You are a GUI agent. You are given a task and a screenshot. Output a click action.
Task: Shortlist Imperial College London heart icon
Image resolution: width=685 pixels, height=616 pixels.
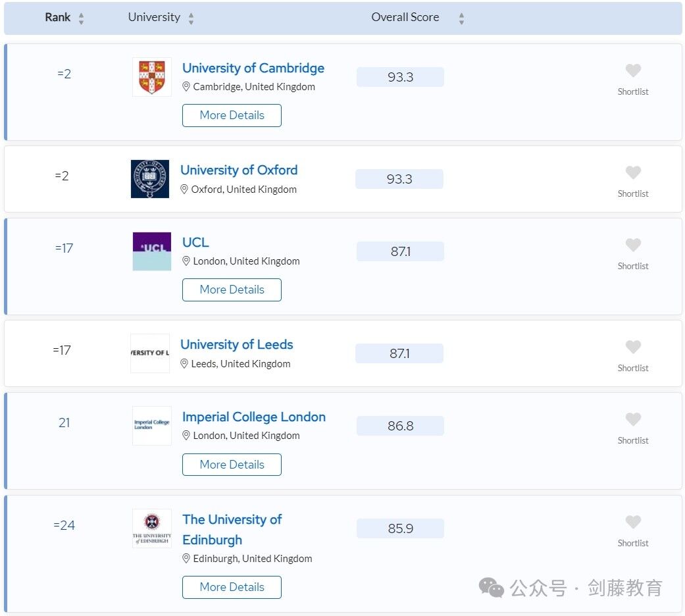[x=633, y=419]
